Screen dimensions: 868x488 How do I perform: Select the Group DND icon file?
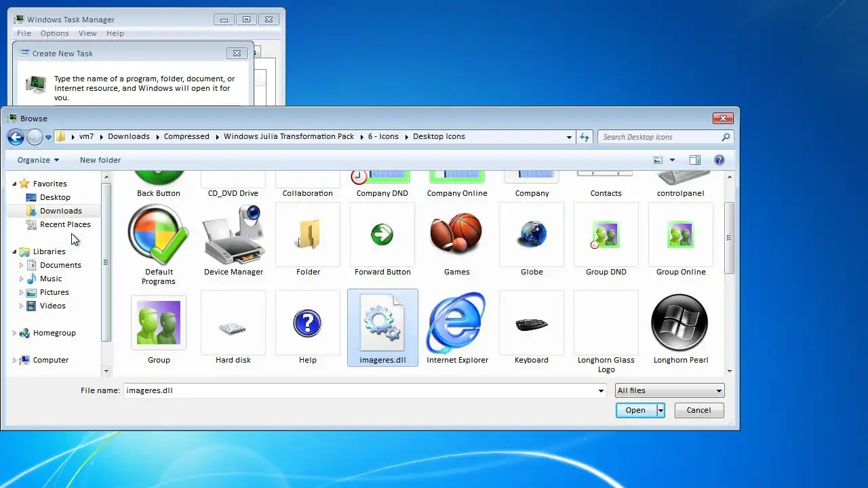coord(606,239)
